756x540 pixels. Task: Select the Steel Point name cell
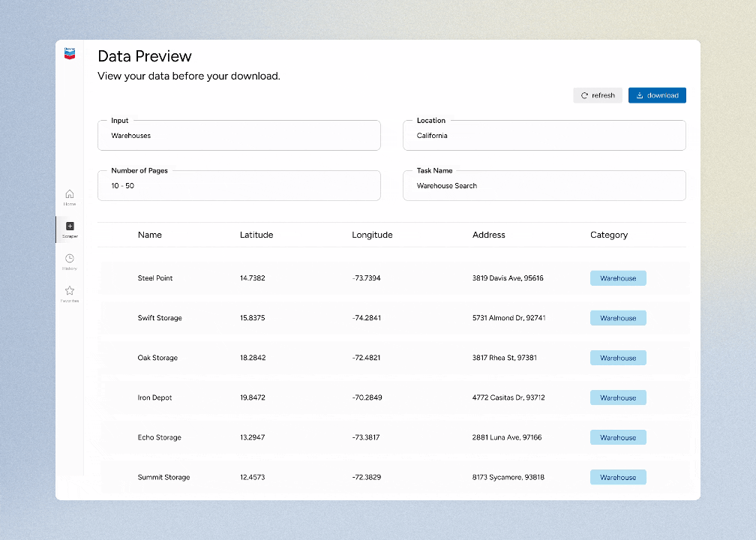[155, 278]
